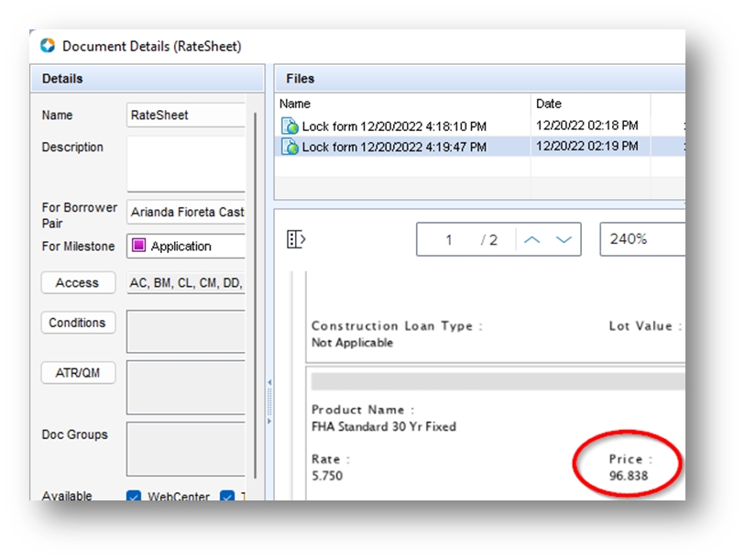This screenshot has width=745, height=560.
Task: Toggle the checkbox right of WebCenter
Action: click(227, 498)
